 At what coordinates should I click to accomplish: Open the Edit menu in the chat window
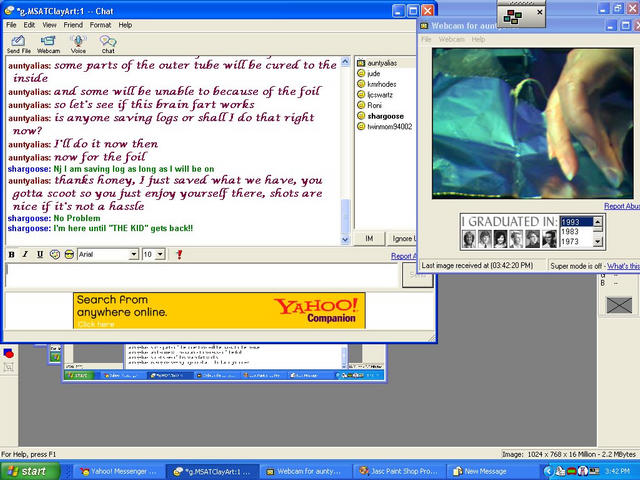tap(29, 25)
